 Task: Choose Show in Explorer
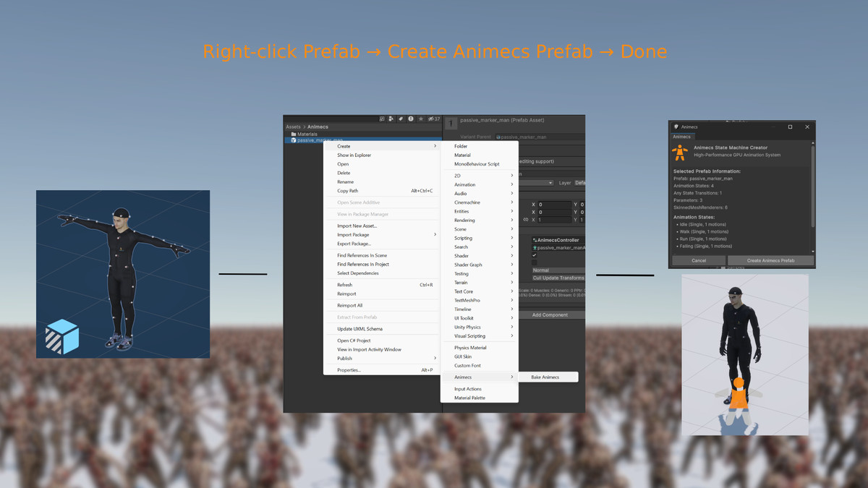pos(383,155)
